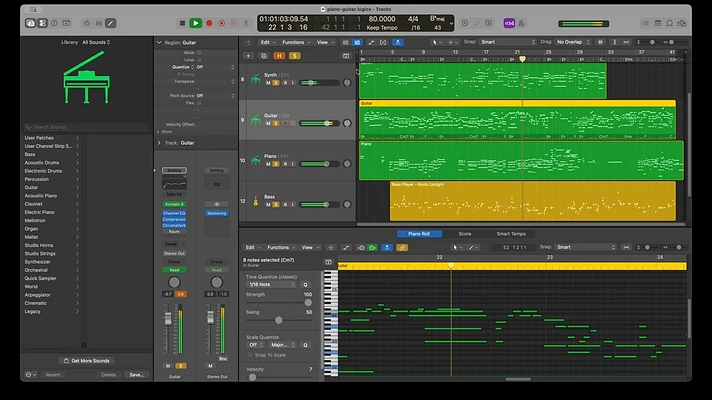Toggle the green MIDI Out button in Piano Roll
Screen dimensions: 712x400
pos(372,247)
